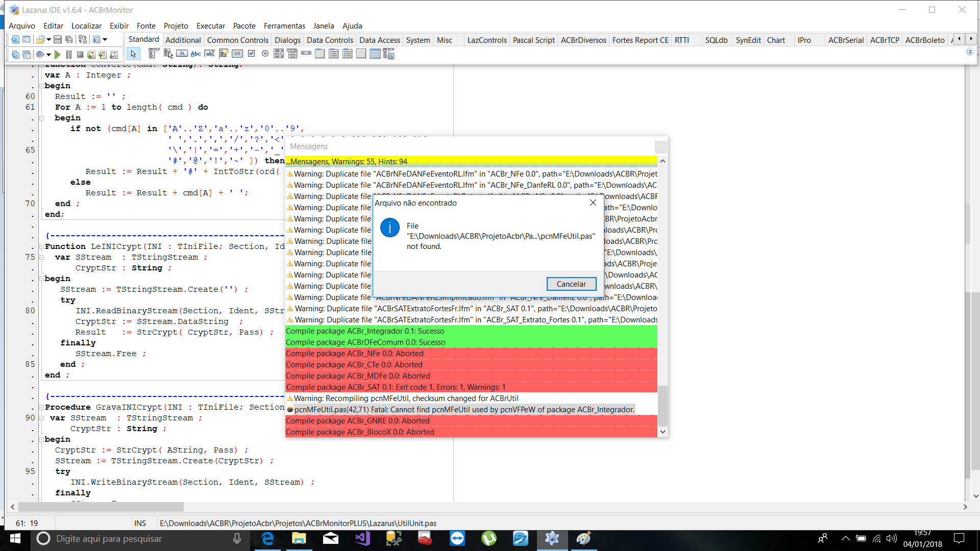The width and height of the screenshot is (980, 551).
Task: Click the View Forms icon
Action: (x=27, y=54)
